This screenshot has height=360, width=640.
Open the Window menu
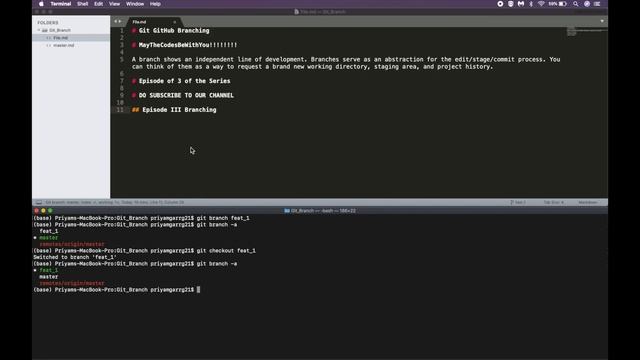pos(135,4)
